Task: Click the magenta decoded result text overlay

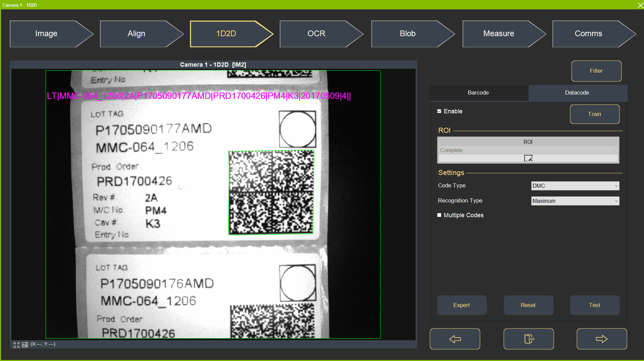Action: point(199,96)
